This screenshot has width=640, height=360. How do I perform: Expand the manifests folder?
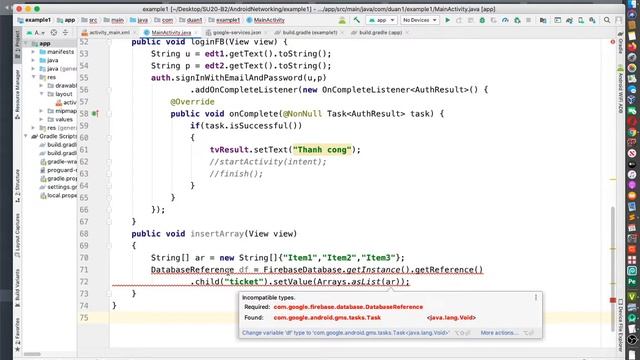coord(33,52)
